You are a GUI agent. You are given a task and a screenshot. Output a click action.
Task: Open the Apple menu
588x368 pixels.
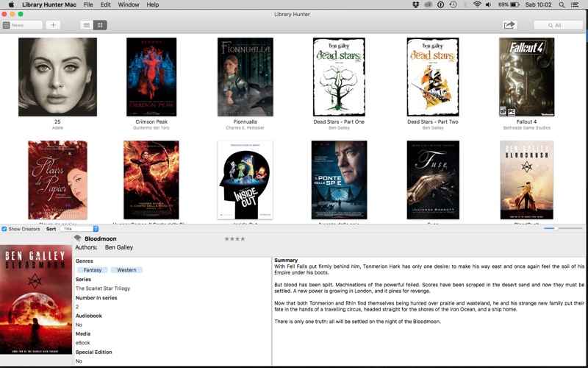(x=11, y=4)
